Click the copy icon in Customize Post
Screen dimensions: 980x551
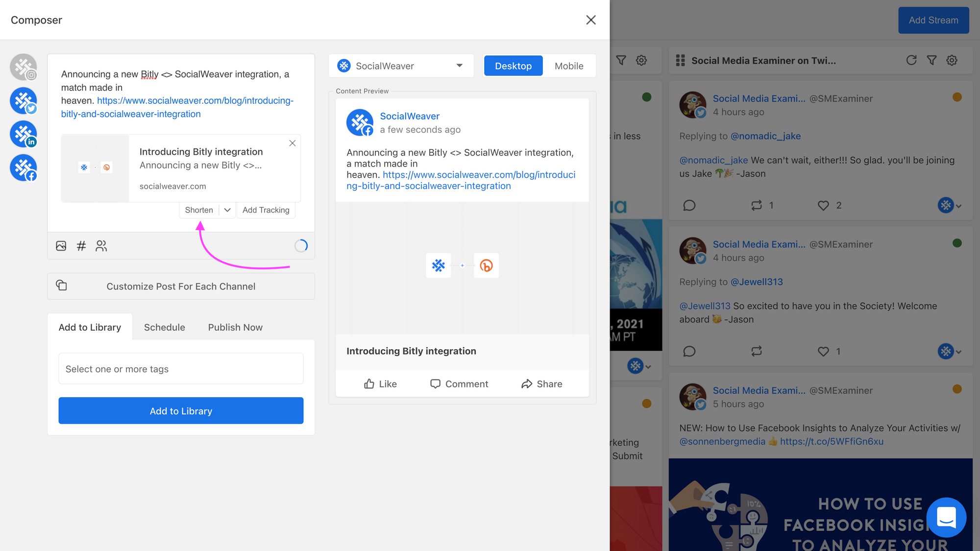click(x=61, y=285)
